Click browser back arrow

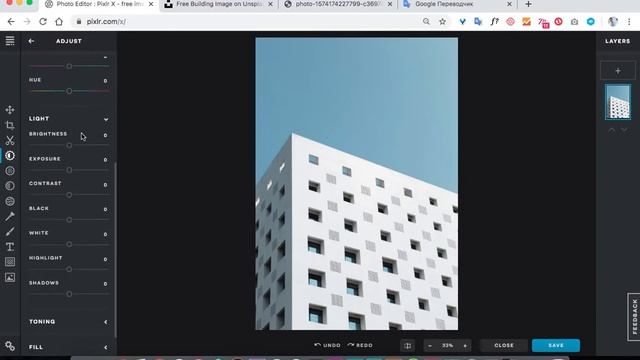[x=11, y=22]
